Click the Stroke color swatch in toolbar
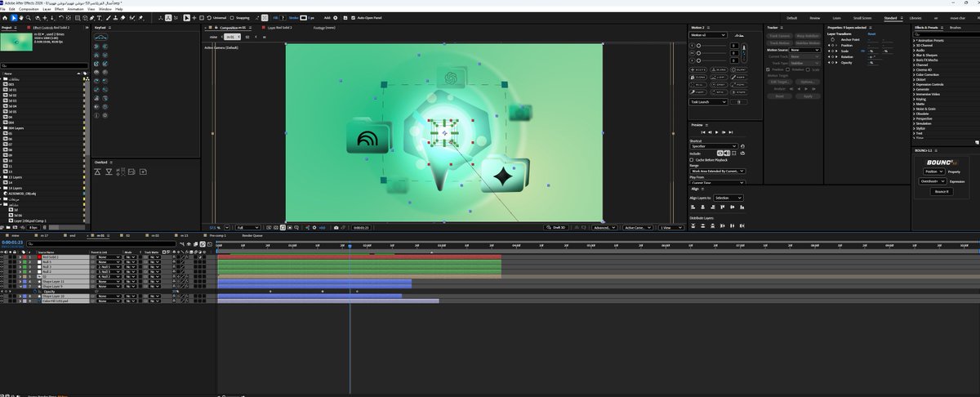This screenshot has width=980, height=397. [x=305, y=17]
